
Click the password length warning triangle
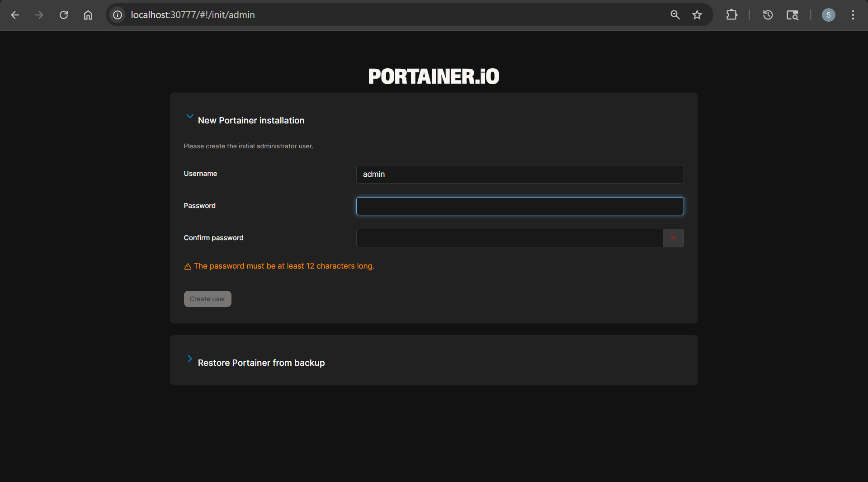pyautogui.click(x=188, y=267)
